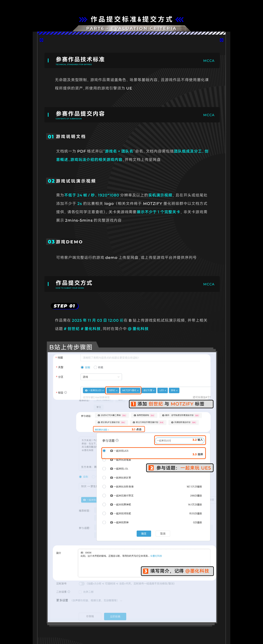Pick the 学习 recommended tag
The width and height of the screenshot is (263, 644).
(x=99, y=407)
